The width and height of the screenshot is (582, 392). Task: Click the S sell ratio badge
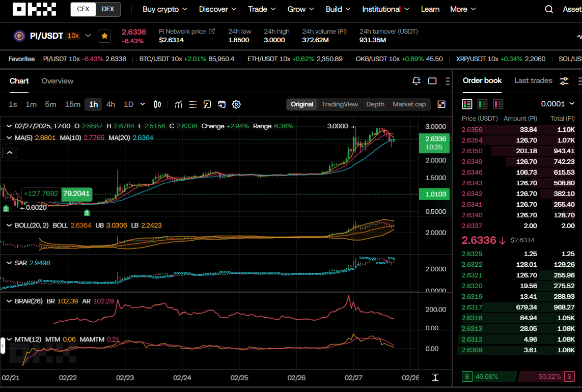click(x=569, y=376)
